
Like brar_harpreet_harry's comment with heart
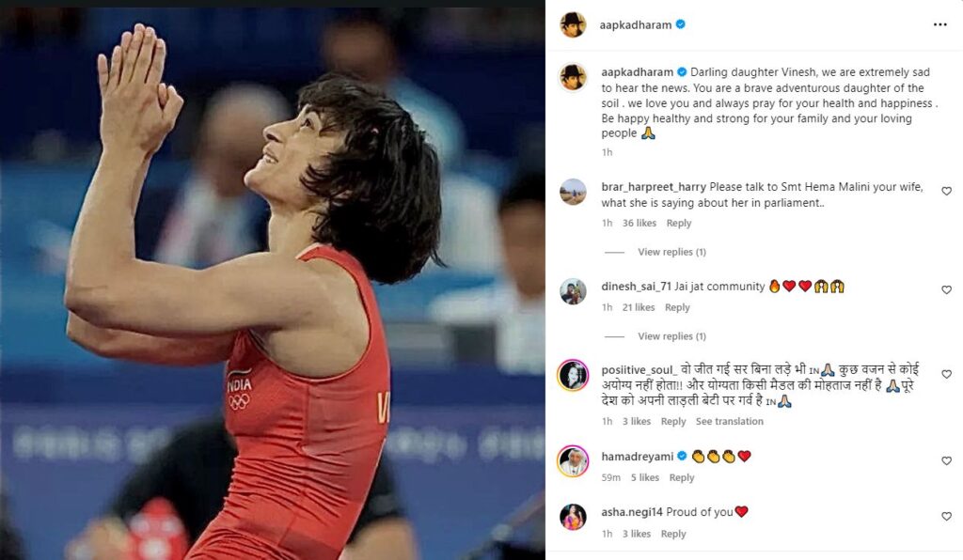coord(946,192)
